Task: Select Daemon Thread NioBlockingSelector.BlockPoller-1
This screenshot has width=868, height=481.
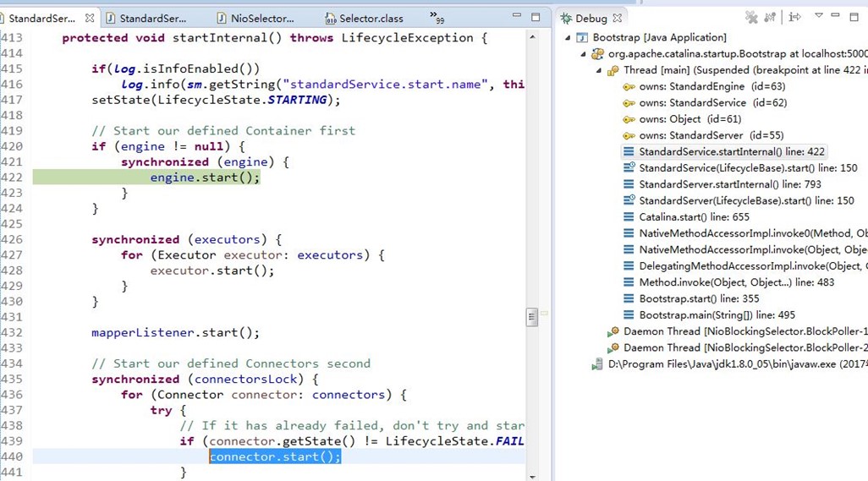Action: click(x=745, y=331)
